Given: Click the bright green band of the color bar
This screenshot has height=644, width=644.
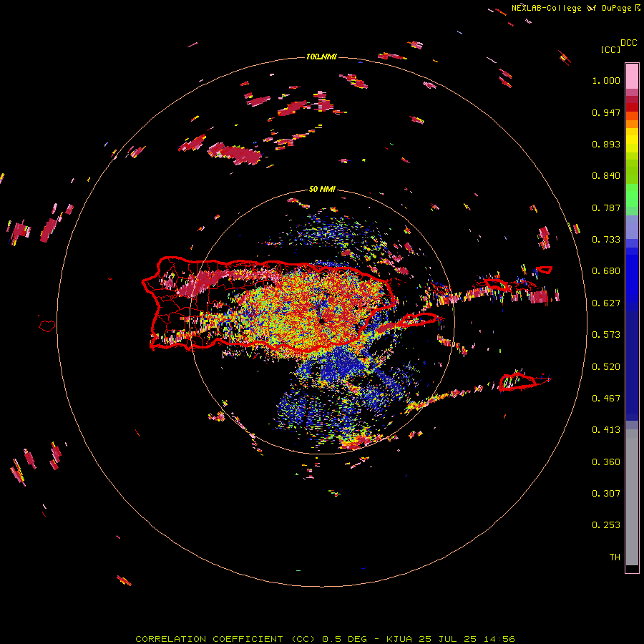Looking at the screenshot, I should pyautogui.click(x=632, y=195).
